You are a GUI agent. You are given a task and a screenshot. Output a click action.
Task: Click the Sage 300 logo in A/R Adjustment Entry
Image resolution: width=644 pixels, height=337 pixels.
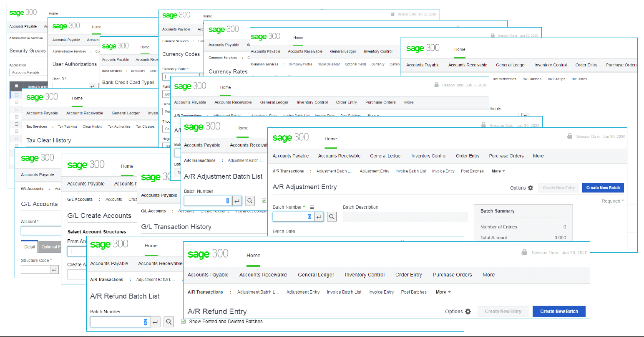point(290,137)
